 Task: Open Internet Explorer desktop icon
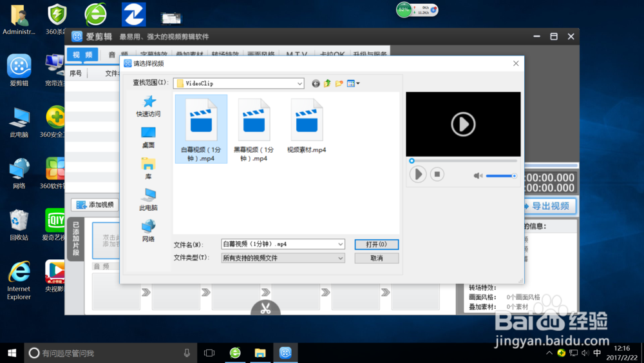tap(19, 280)
